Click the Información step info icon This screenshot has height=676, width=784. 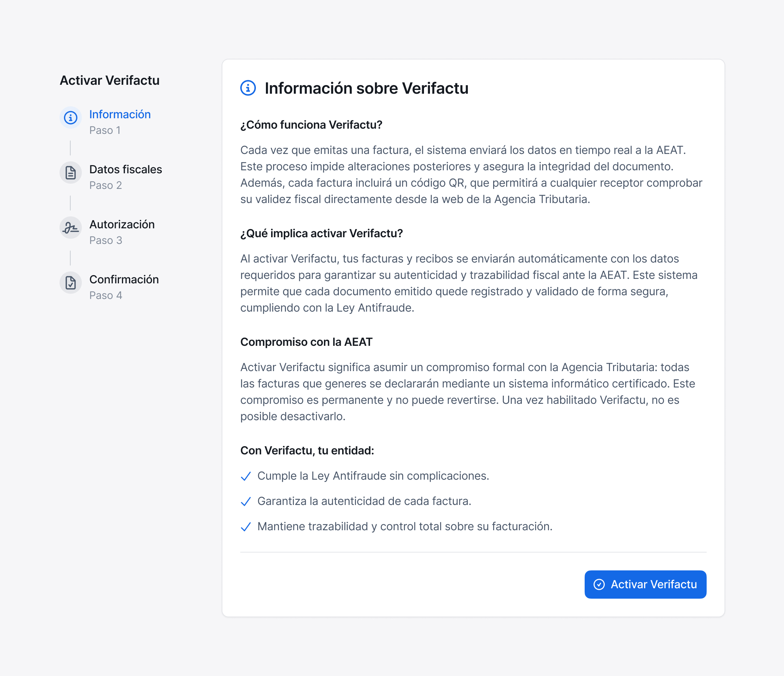[x=70, y=118]
